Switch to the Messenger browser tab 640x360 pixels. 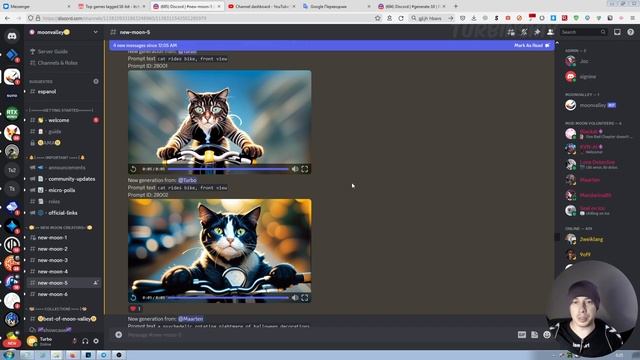click(36, 7)
